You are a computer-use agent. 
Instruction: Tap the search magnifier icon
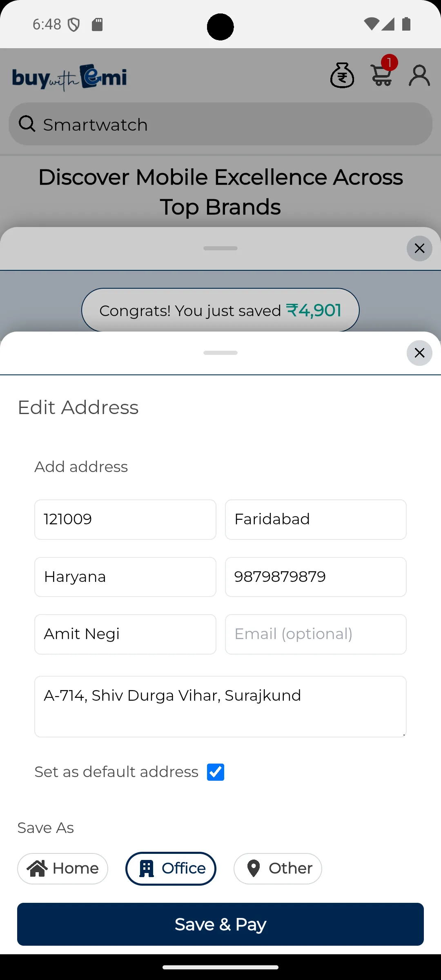[27, 124]
